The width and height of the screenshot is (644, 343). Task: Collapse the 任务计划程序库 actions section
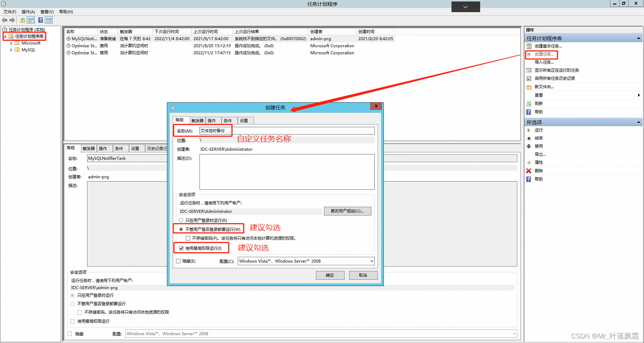[638, 38]
